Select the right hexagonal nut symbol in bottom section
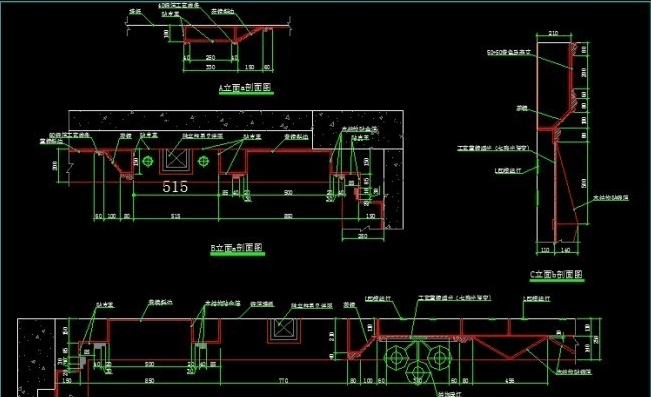Image resolution: width=651 pixels, height=397 pixels. pyautogui.click(x=439, y=358)
